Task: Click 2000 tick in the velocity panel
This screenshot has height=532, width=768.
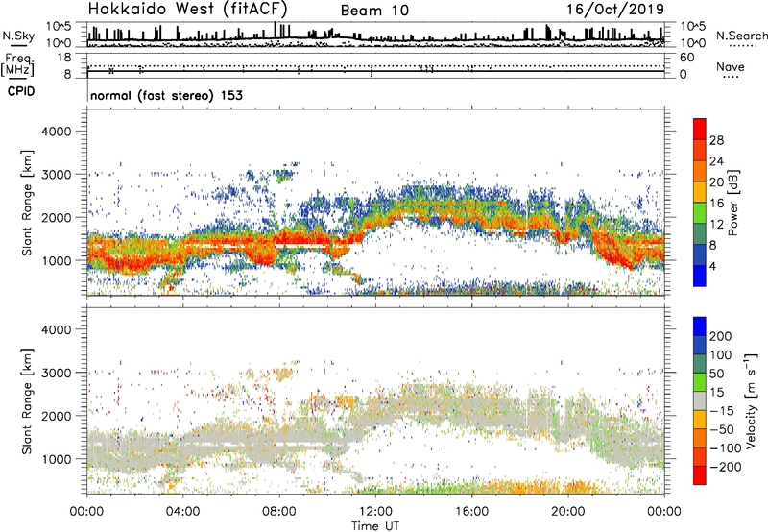Action: (x=56, y=416)
